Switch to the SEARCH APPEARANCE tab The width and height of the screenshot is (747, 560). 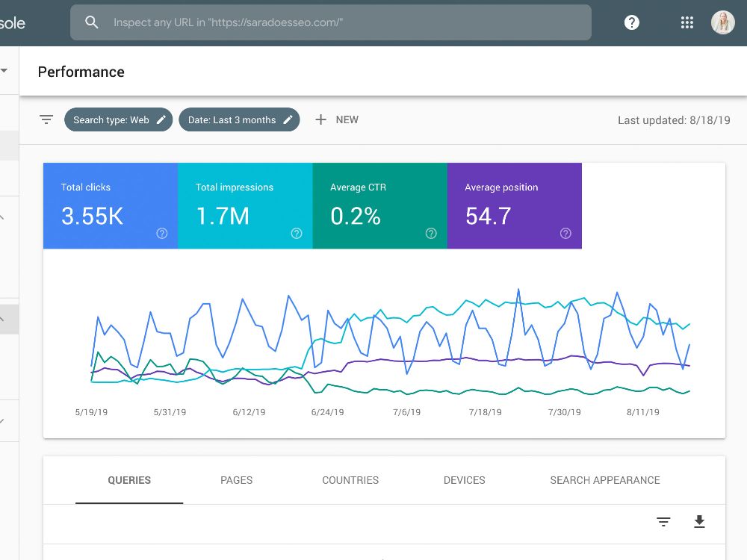[x=605, y=480]
